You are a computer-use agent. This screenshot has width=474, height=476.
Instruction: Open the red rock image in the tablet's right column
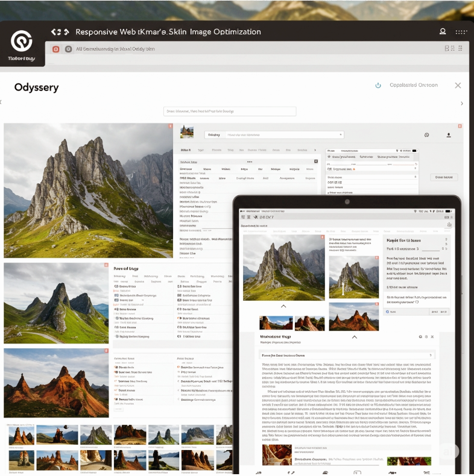pos(353,316)
